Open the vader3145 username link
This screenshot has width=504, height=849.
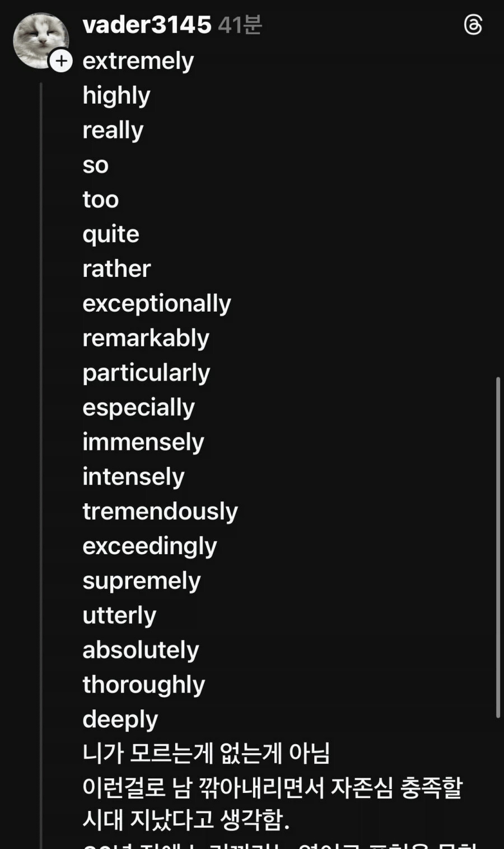click(x=147, y=25)
